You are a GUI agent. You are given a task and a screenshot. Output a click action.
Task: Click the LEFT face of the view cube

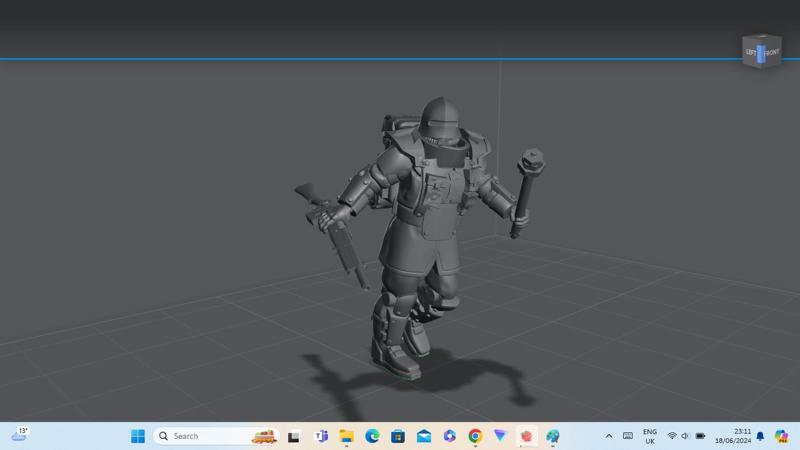tap(751, 52)
